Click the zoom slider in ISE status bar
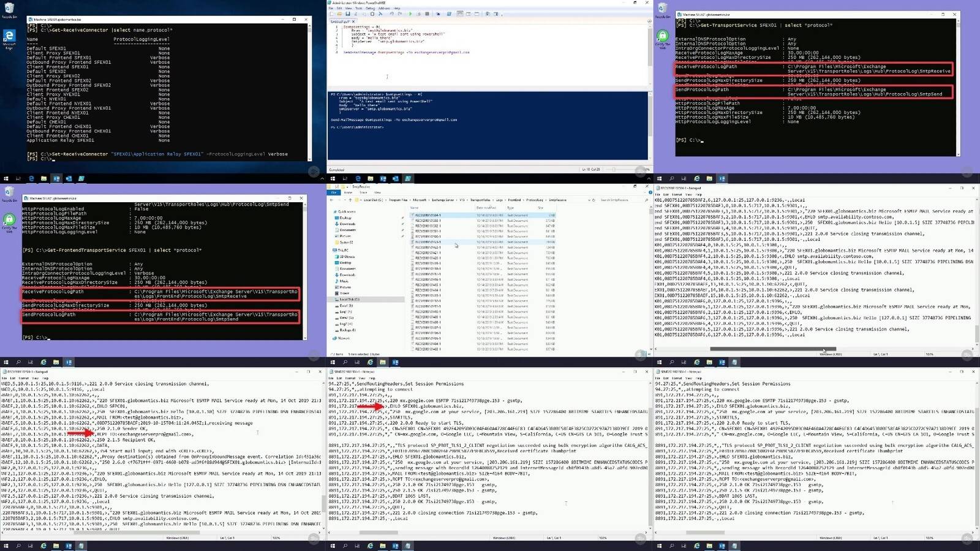The width and height of the screenshot is (980, 551). [612, 170]
